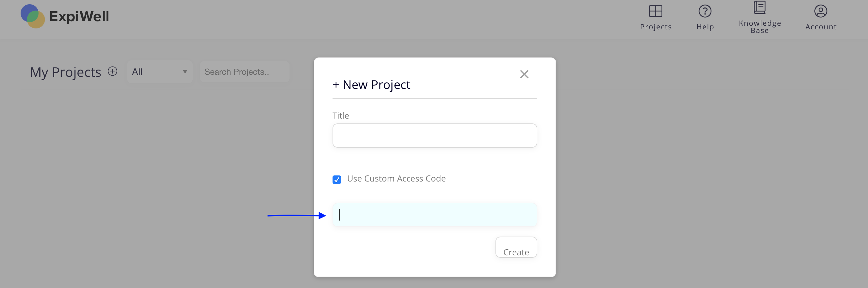
Task: Click the Use Custom Access Code label
Action: pos(396,179)
